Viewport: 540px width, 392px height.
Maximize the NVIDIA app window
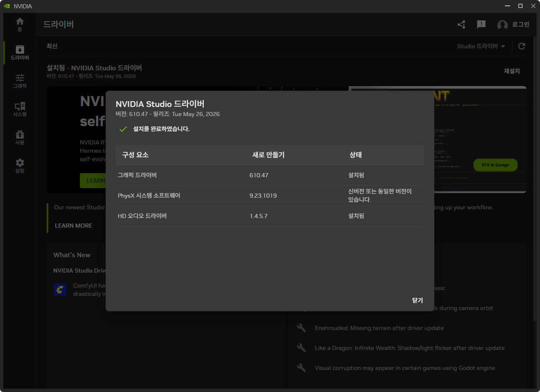point(520,6)
